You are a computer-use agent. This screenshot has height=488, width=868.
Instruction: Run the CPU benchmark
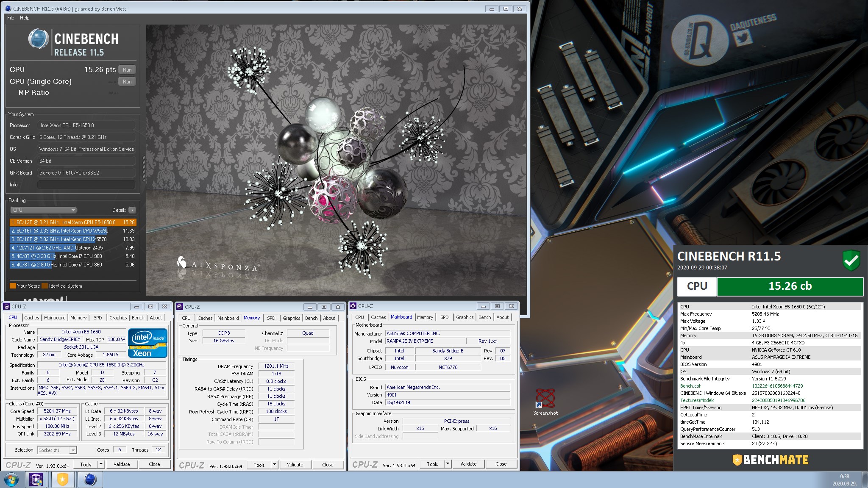(x=127, y=70)
